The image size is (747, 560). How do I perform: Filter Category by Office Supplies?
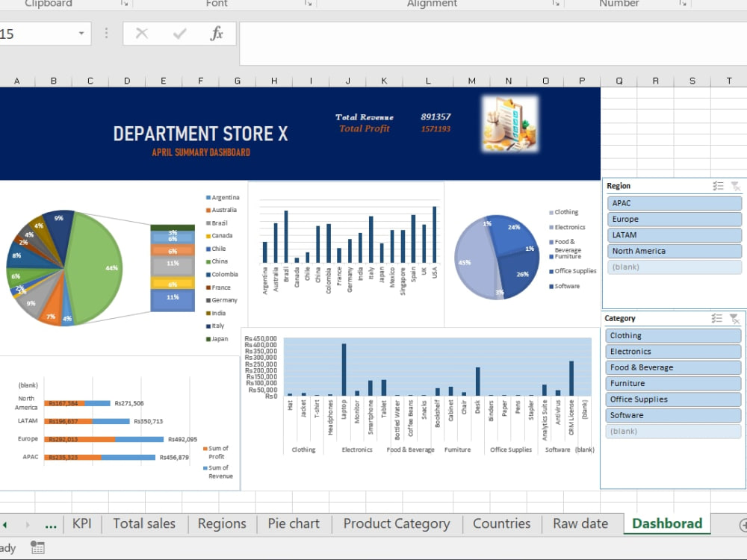(673, 399)
